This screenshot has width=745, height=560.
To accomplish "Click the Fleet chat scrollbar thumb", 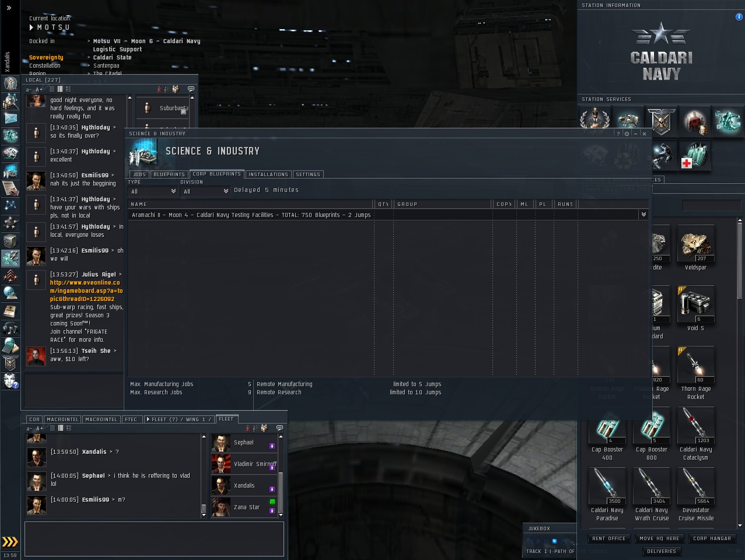I will [x=204, y=508].
